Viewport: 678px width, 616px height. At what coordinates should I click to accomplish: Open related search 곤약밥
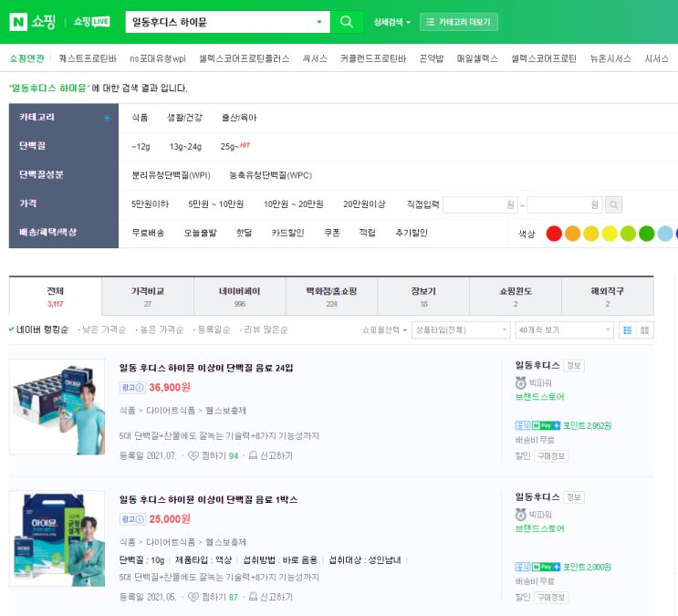pos(431,58)
